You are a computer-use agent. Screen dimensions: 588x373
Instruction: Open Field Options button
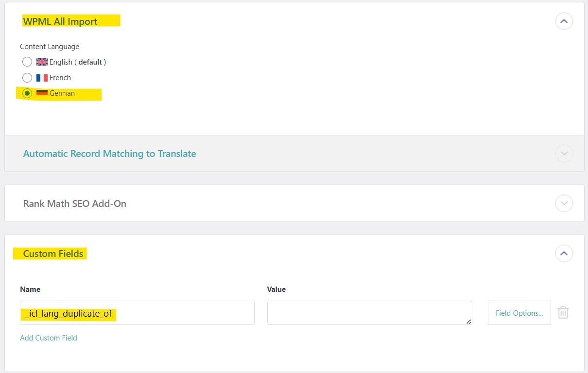click(519, 313)
